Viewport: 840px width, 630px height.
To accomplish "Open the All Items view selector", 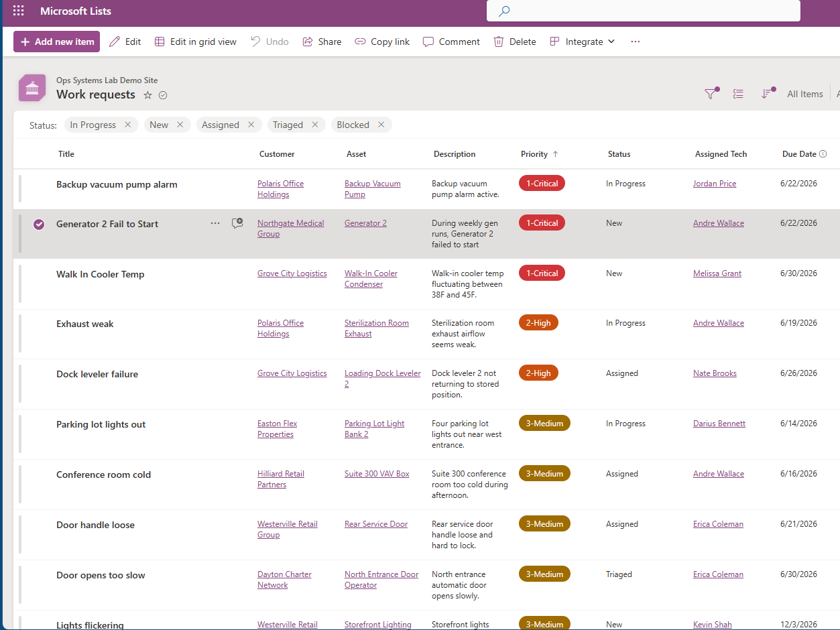I will click(x=804, y=94).
